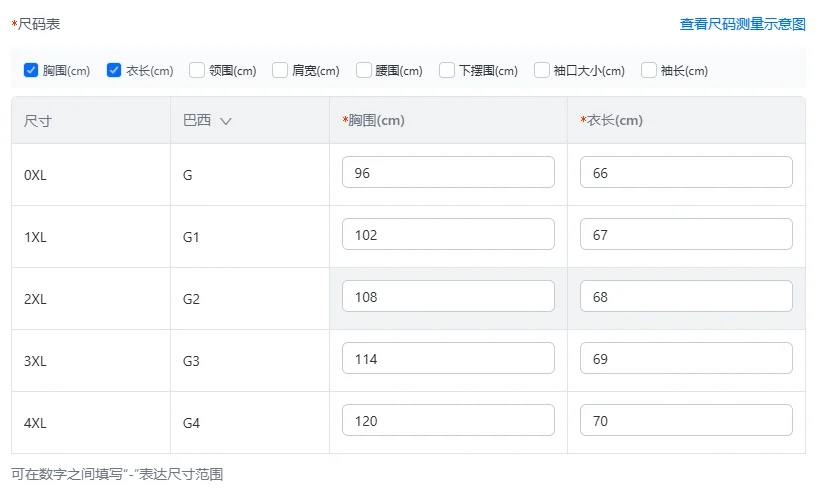Image resolution: width=822 pixels, height=492 pixels.
Task: Select the 0XL size cell
Action: tap(91, 174)
